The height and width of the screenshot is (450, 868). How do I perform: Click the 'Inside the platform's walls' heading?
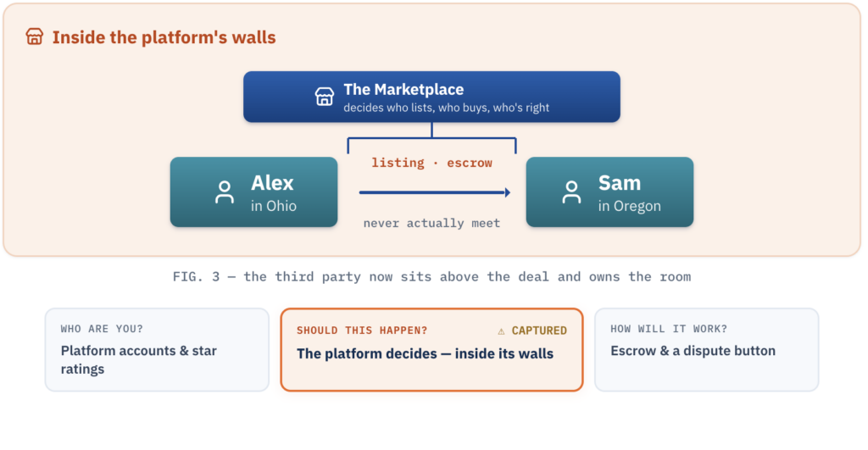tap(164, 37)
